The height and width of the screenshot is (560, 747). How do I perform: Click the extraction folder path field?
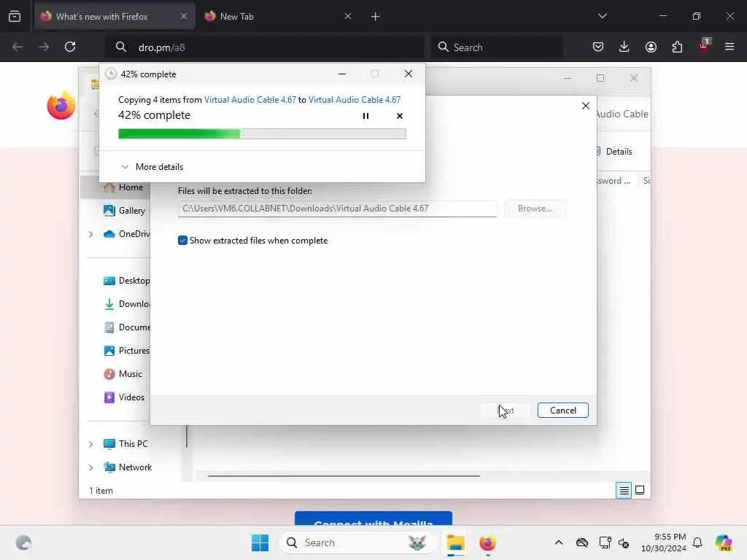[337, 209]
